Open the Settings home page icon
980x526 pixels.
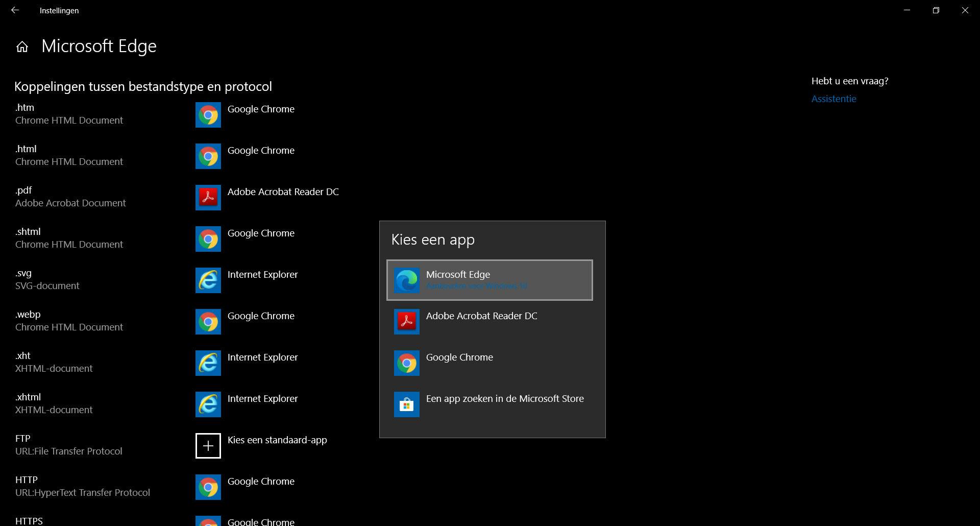pyautogui.click(x=22, y=47)
